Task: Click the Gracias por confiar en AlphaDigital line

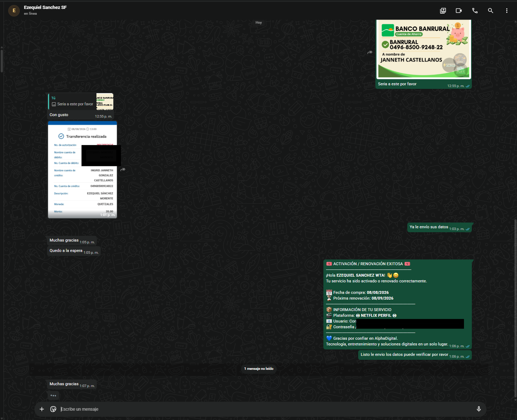Action: 362,338
